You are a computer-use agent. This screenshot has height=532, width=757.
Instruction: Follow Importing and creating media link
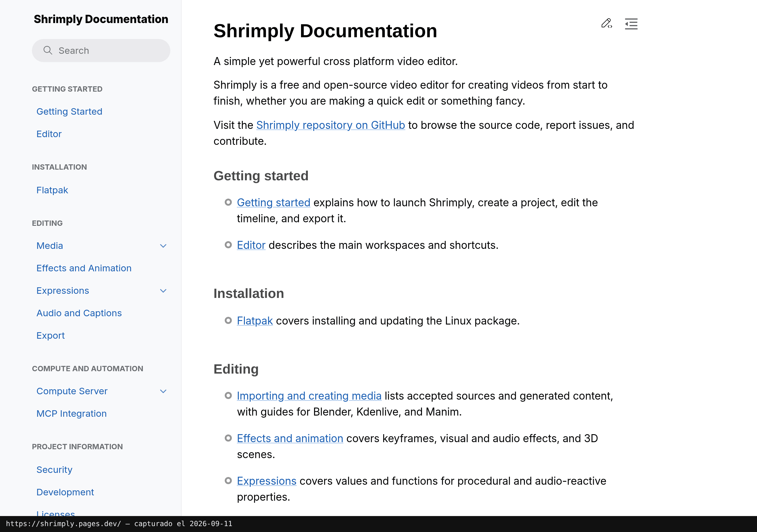[309, 396]
